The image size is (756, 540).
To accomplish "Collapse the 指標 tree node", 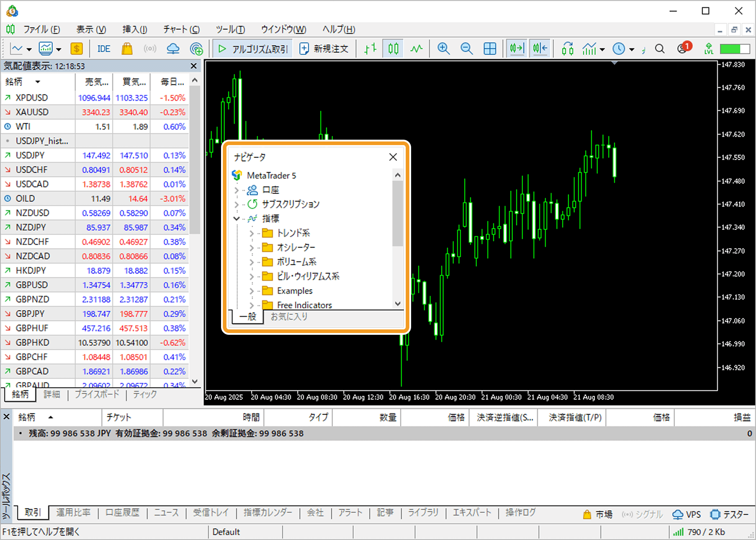I will click(x=237, y=219).
